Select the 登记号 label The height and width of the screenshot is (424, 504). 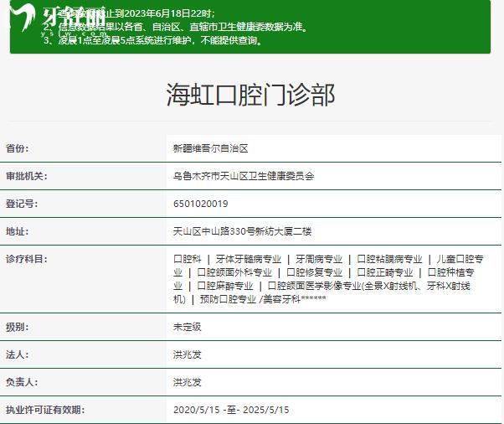coord(22,204)
